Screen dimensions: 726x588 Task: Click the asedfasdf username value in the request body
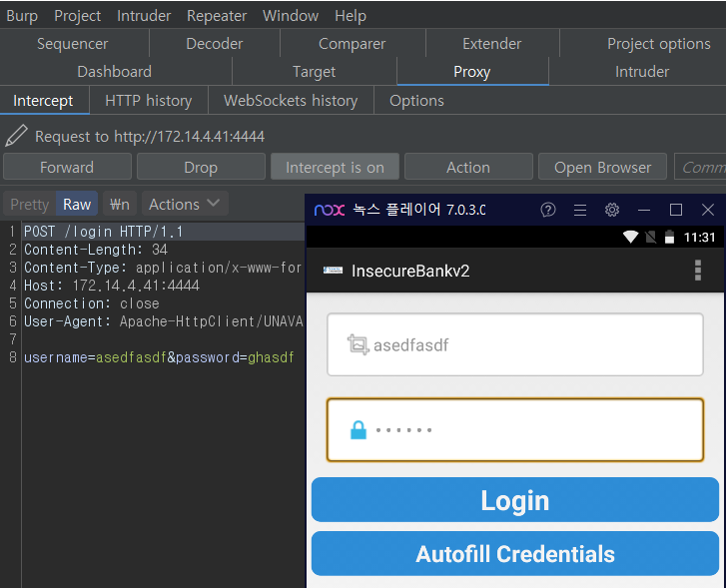click(131, 357)
